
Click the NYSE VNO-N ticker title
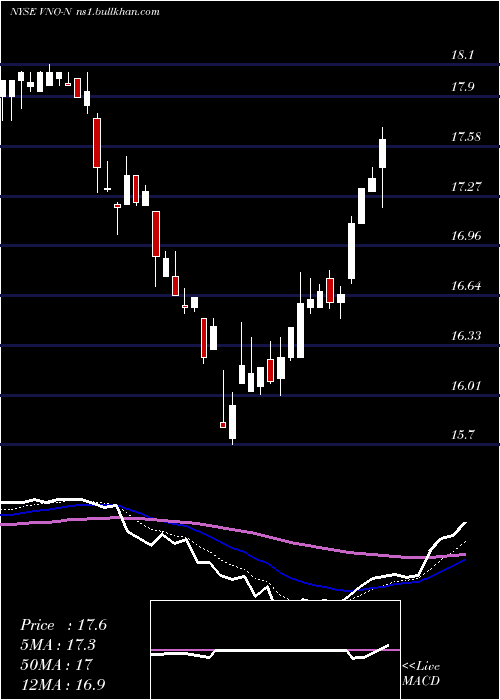coord(40,12)
